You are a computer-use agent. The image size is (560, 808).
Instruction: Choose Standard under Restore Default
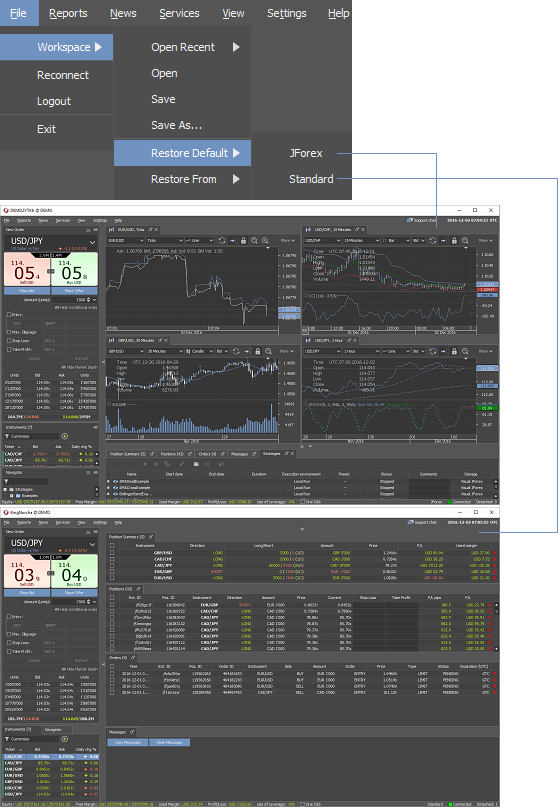click(311, 179)
